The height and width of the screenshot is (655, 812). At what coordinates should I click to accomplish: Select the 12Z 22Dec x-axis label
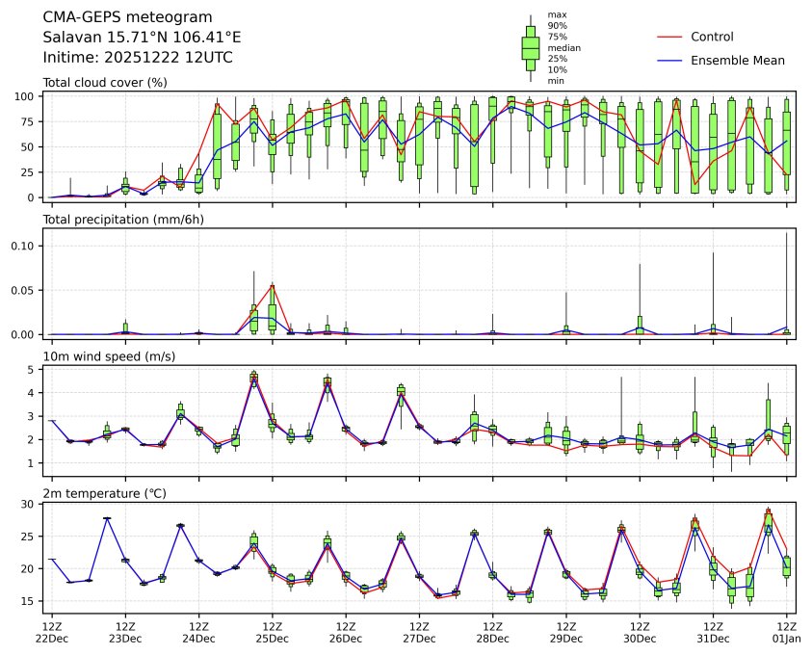click(x=52, y=632)
